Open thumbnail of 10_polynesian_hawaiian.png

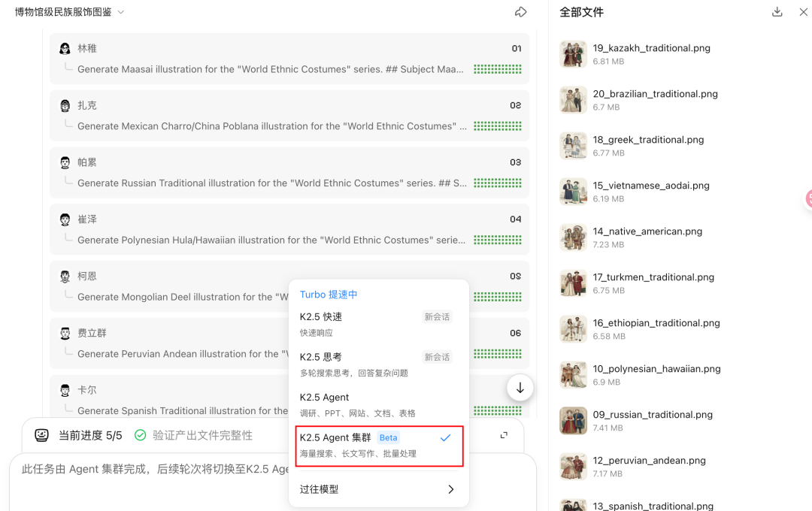click(573, 375)
